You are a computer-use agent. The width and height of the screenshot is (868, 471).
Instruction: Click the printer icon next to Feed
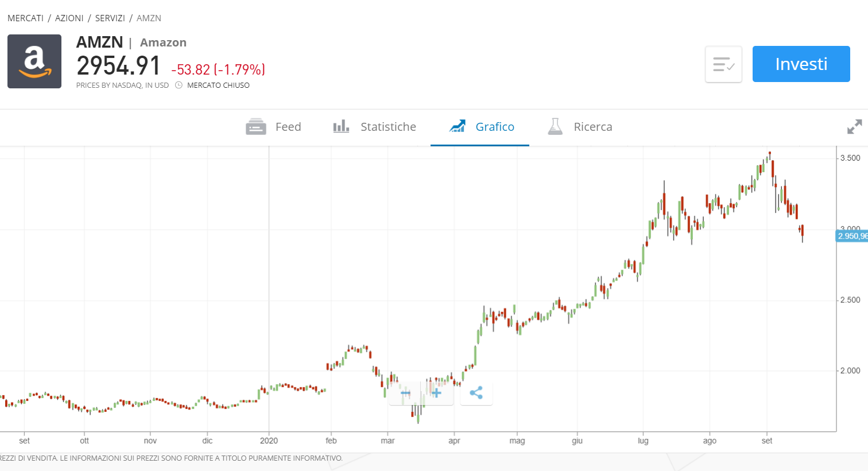pos(255,126)
